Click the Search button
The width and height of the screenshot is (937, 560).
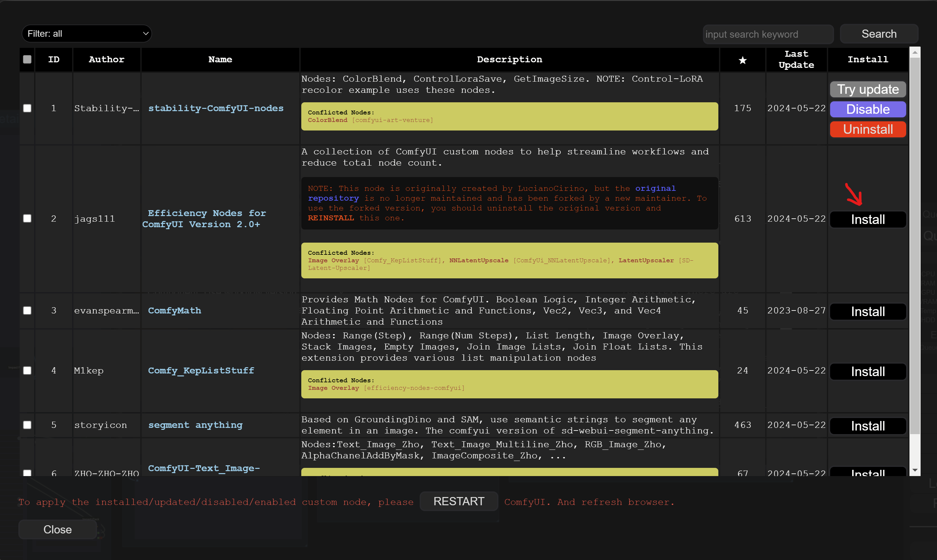(879, 34)
